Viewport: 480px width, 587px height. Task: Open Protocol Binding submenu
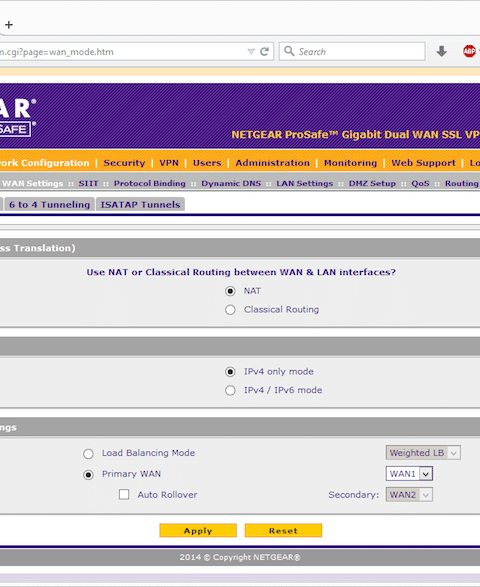coord(150,183)
